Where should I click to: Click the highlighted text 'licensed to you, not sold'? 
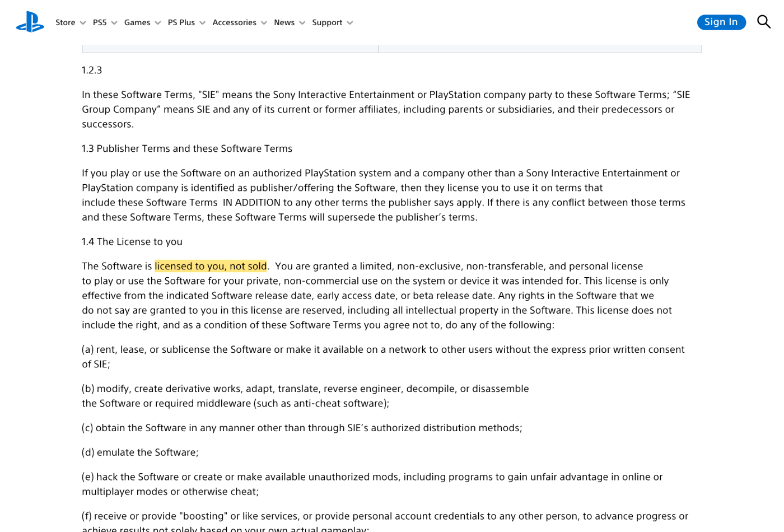(211, 266)
